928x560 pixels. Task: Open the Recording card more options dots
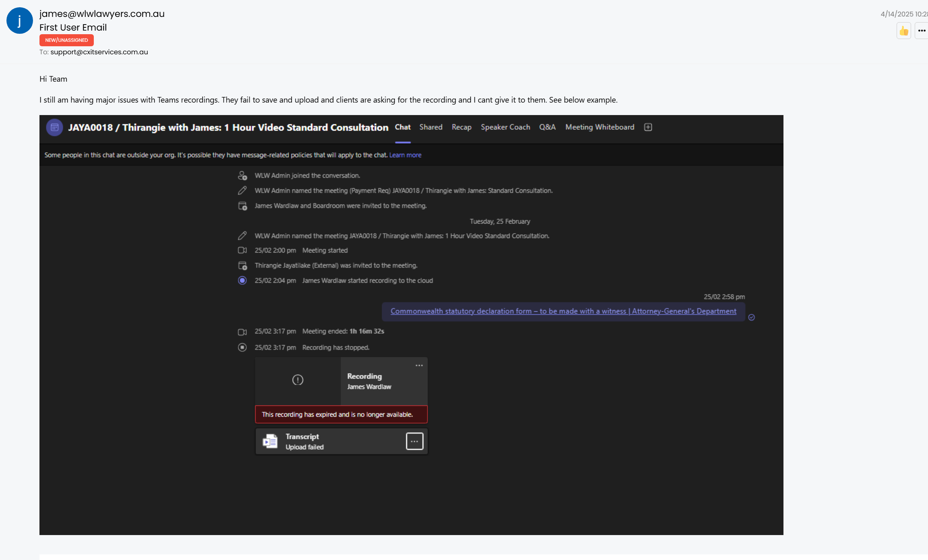419,366
